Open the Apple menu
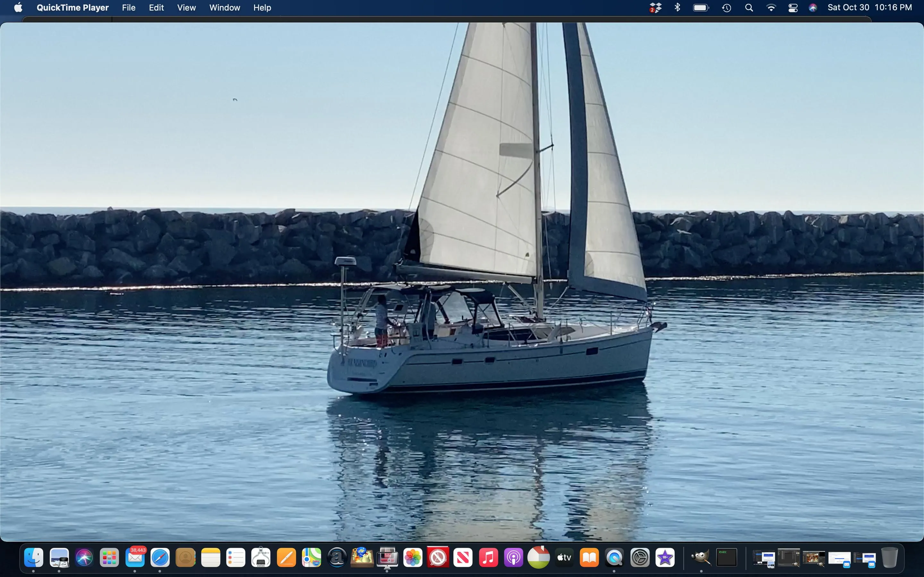 tap(18, 8)
